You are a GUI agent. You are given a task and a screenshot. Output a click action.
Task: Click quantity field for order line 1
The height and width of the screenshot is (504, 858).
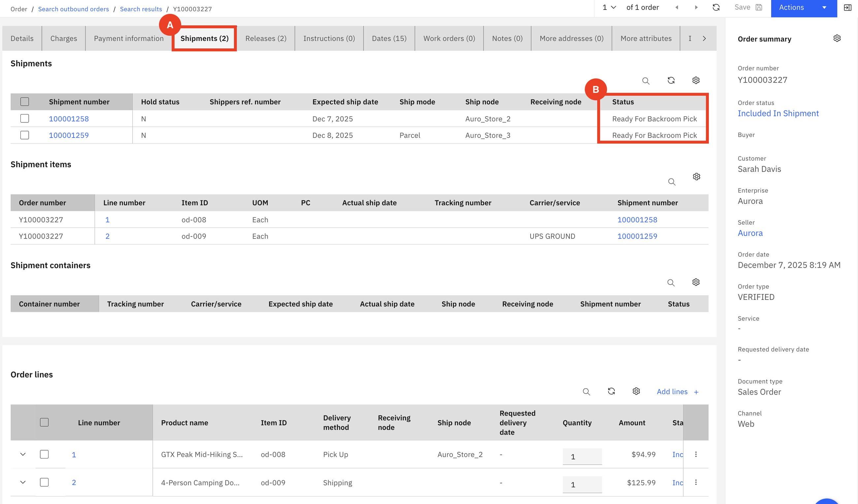tap(582, 457)
